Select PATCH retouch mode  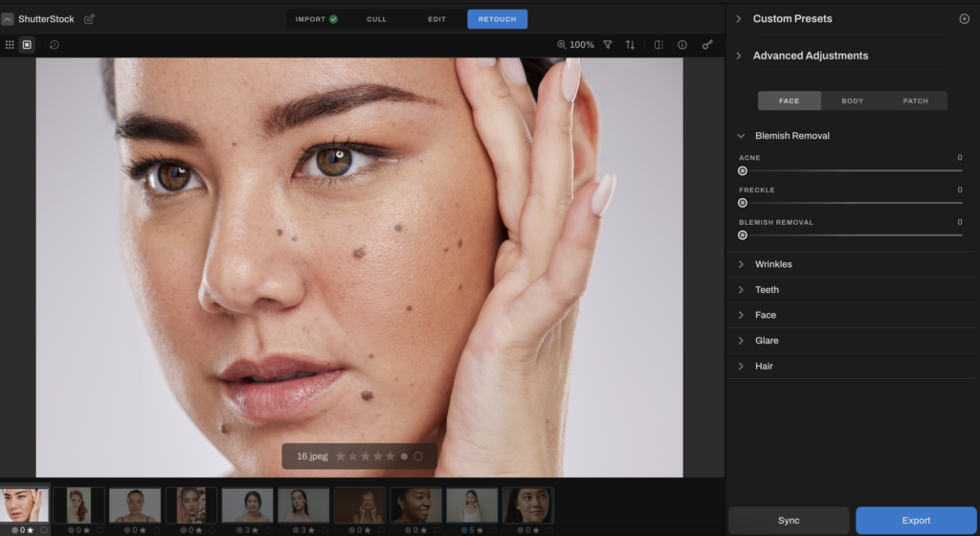tap(915, 100)
